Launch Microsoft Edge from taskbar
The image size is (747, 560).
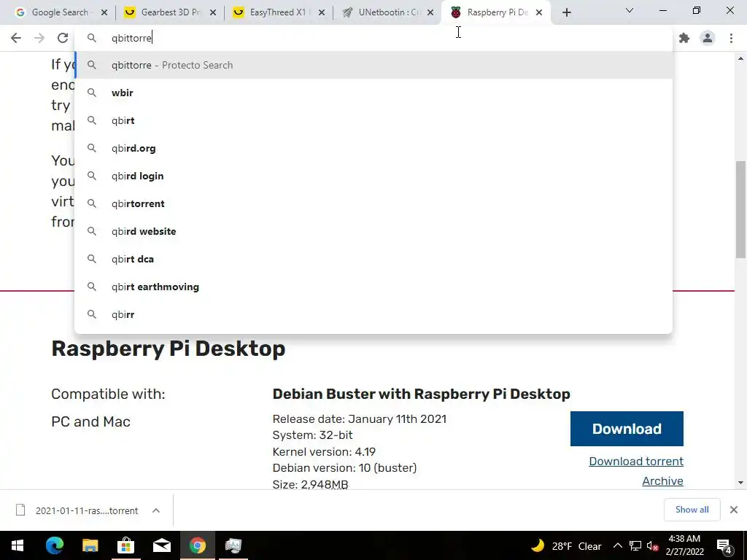(x=54, y=545)
